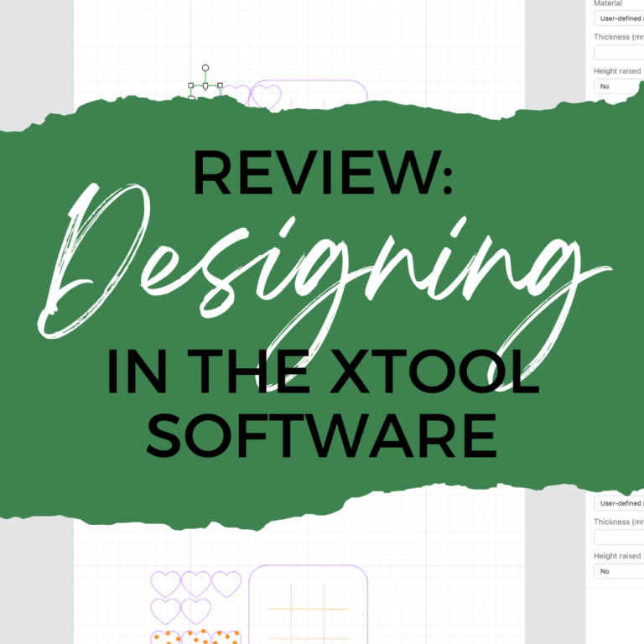Open User-defined material dropdown above green banner

click(619, 18)
